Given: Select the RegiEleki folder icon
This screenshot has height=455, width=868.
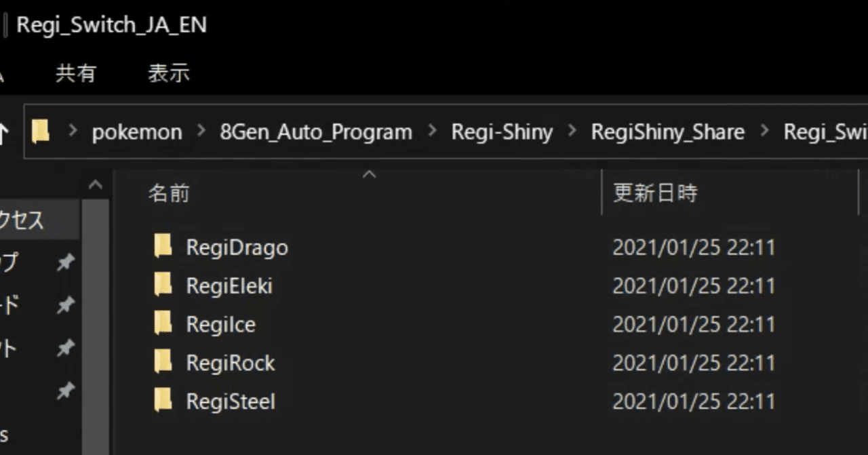Looking at the screenshot, I should [x=163, y=285].
